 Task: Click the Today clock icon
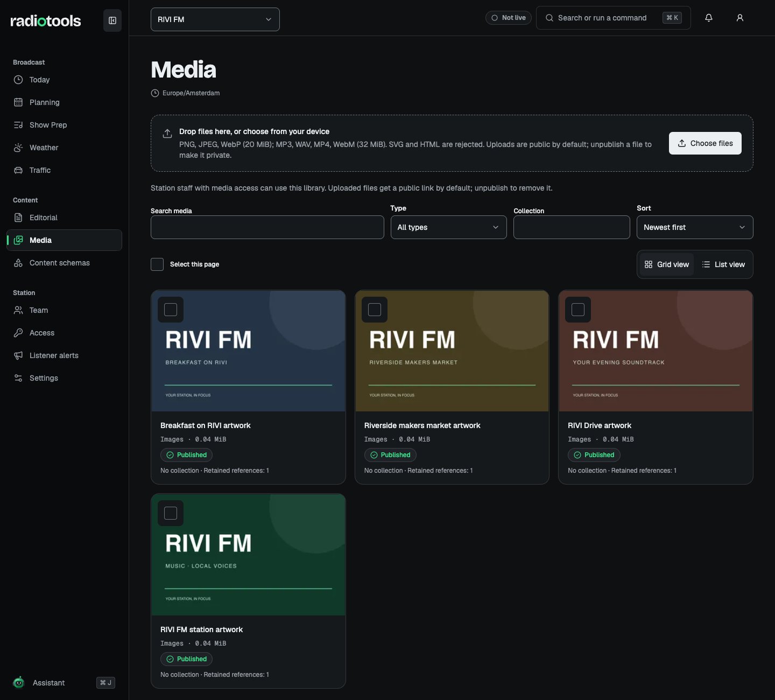click(x=18, y=80)
